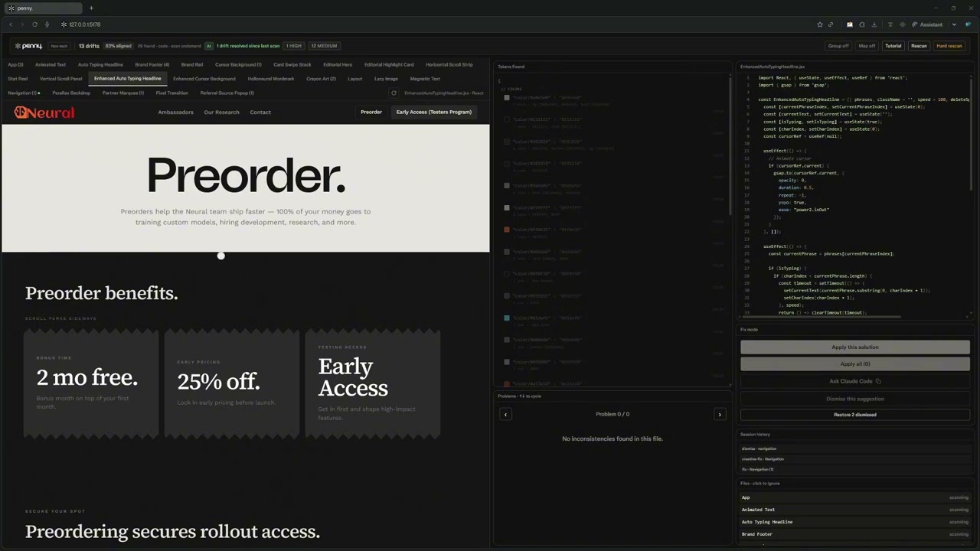This screenshot has height=551, width=980.
Task: Select the Brand Rail tab
Action: [x=192, y=65]
